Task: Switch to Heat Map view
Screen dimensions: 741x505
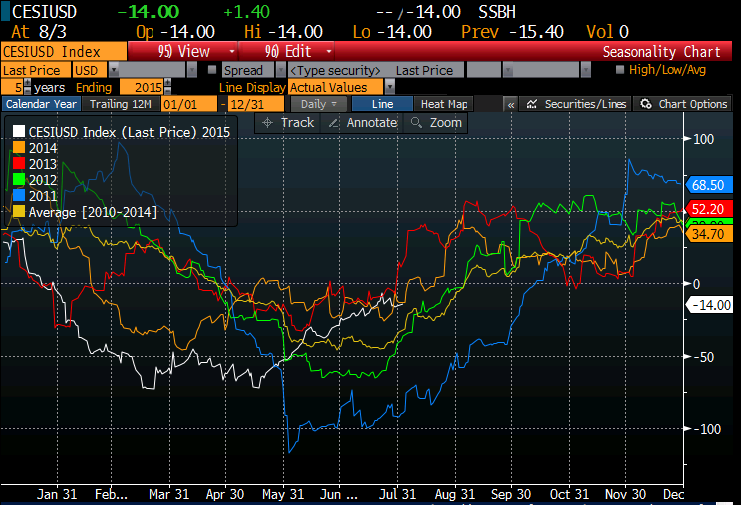Action: coord(443,104)
